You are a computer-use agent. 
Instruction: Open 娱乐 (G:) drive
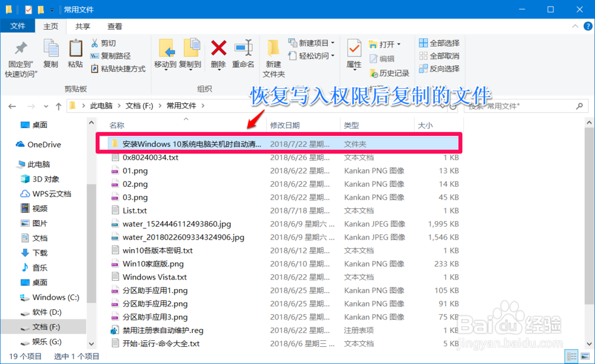41,341
